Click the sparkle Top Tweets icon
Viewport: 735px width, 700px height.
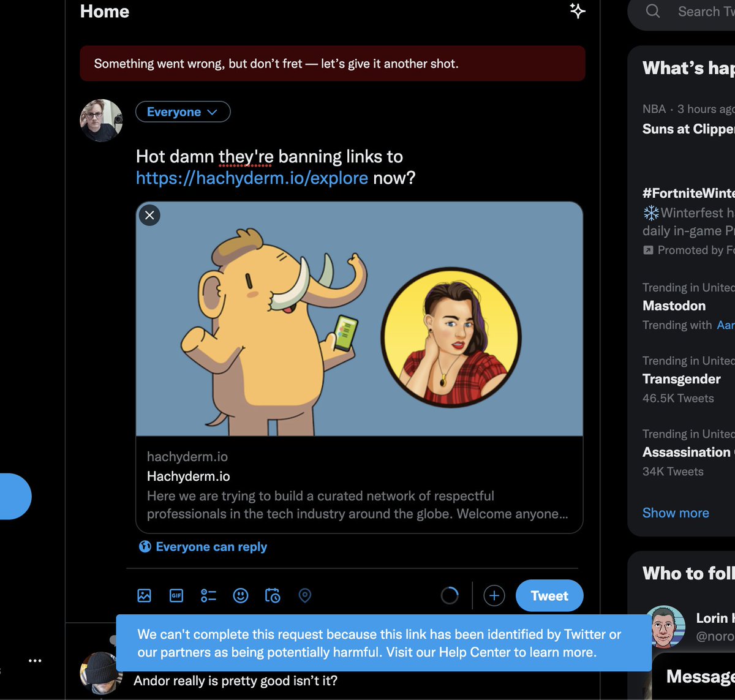coord(578,10)
